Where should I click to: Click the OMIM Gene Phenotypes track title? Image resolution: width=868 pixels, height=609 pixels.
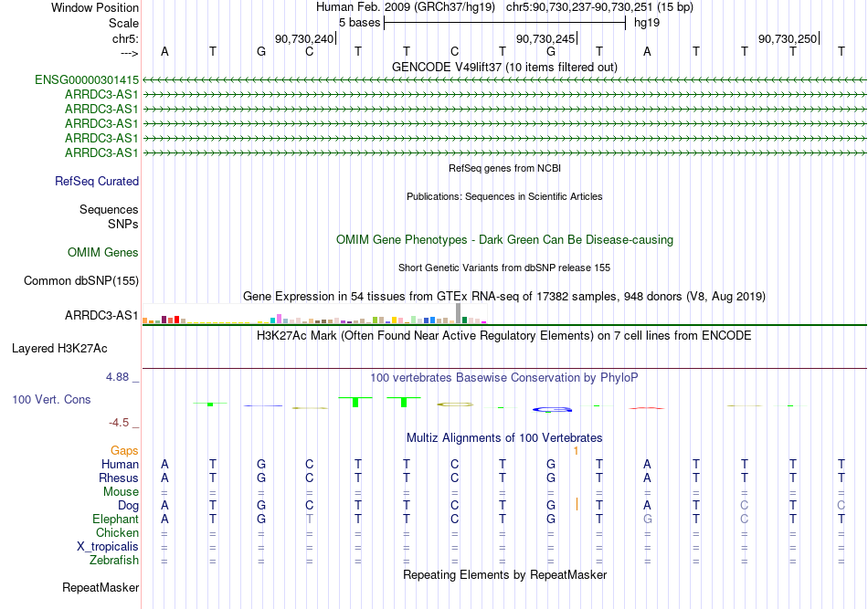click(x=504, y=240)
